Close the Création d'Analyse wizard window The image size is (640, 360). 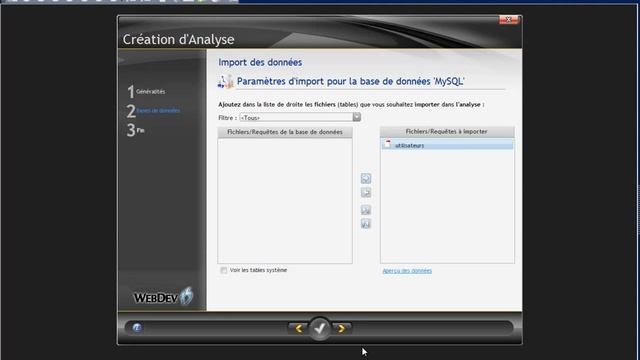click(509, 19)
